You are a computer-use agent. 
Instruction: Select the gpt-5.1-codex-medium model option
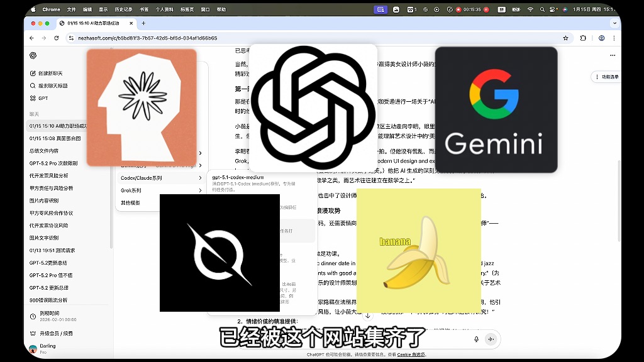(x=254, y=183)
